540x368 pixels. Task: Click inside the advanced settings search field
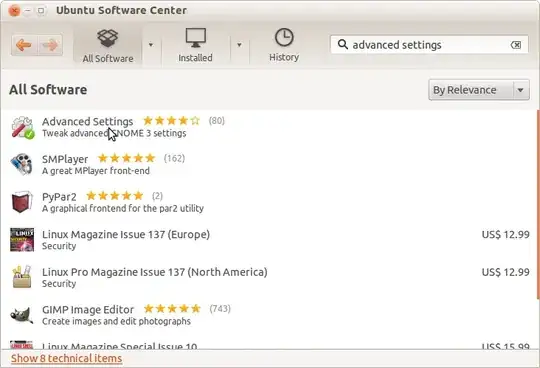click(x=429, y=45)
